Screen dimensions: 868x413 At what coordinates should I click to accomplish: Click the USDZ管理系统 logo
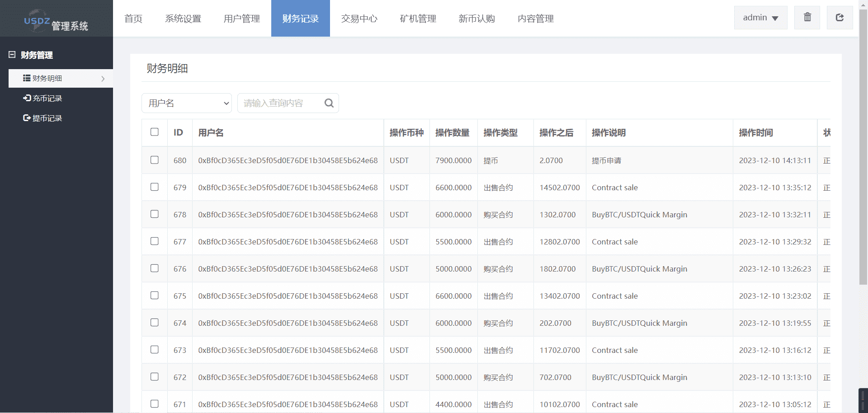tap(56, 21)
